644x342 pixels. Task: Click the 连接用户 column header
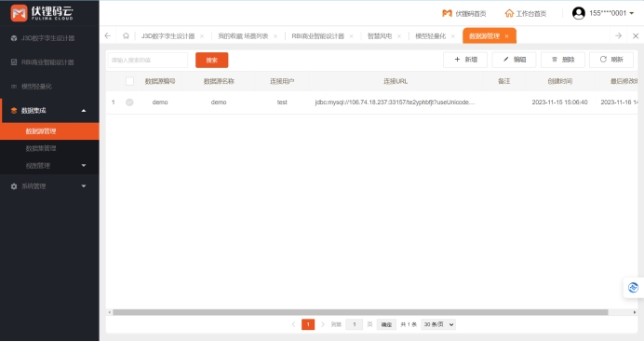point(282,81)
